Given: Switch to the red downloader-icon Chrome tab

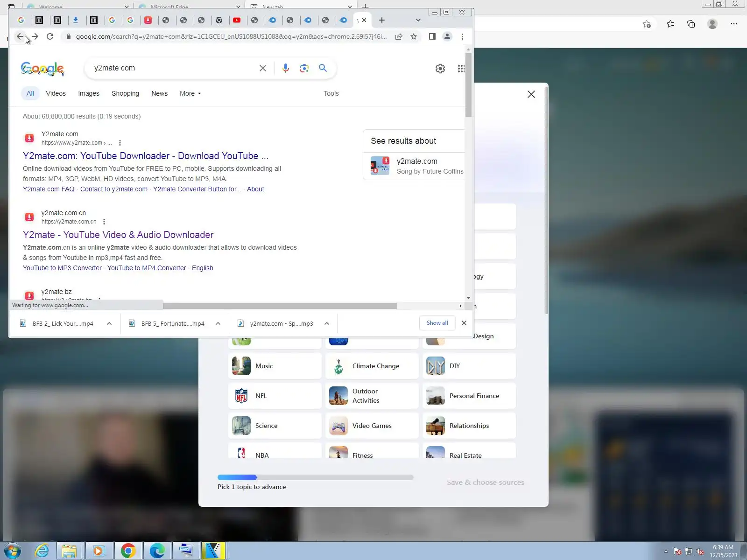Looking at the screenshot, I should (x=148, y=20).
